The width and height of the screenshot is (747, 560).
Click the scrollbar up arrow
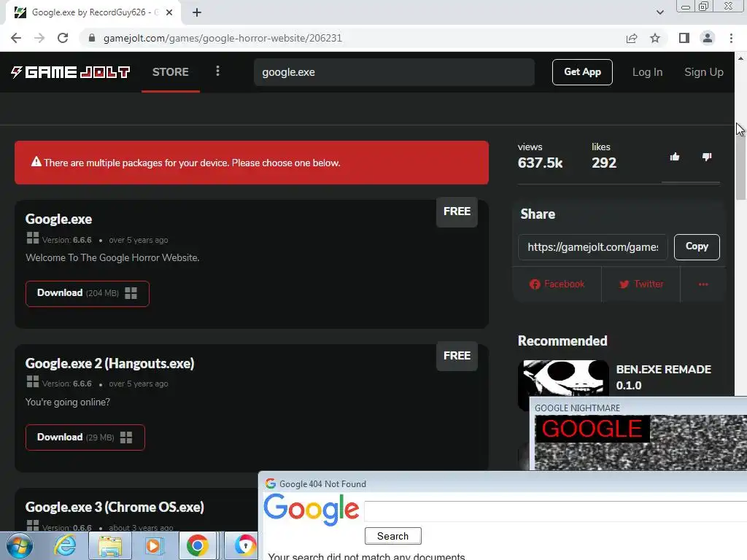(x=740, y=58)
